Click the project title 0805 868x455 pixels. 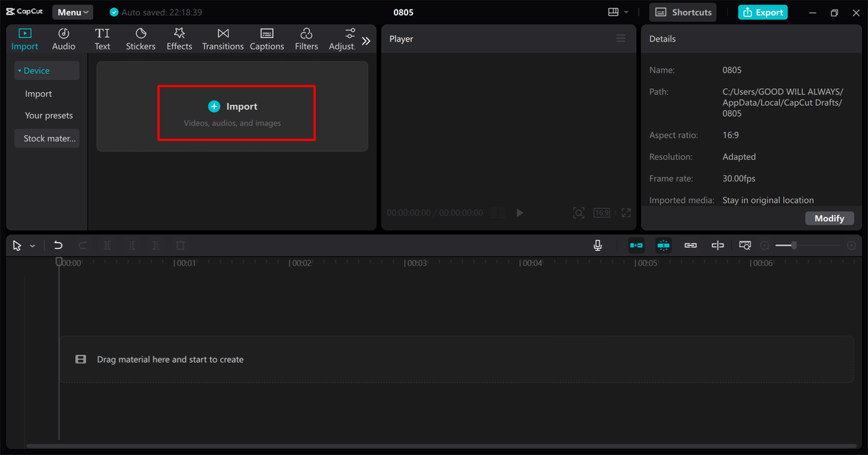403,12
